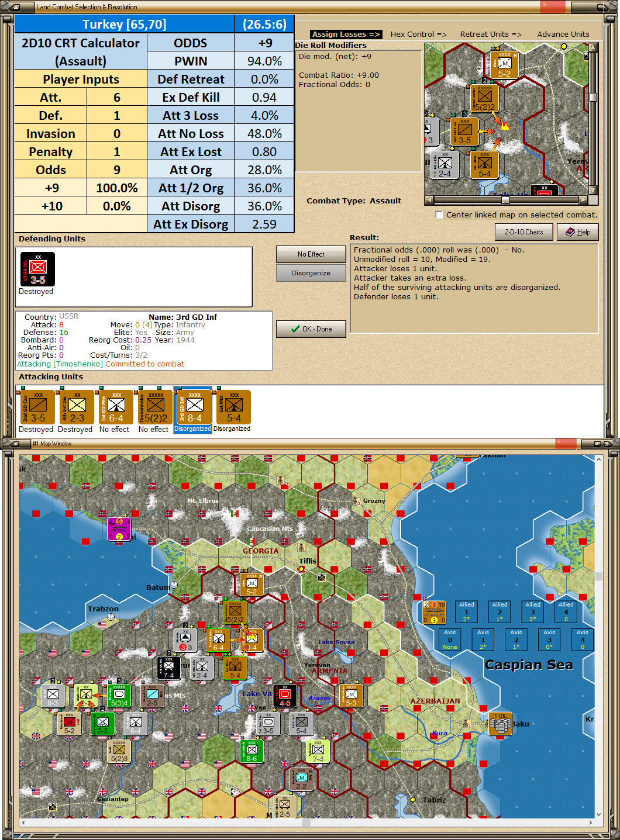Select Timoshenko 5(2)2 in Attacking Units list
Image resolution: width=620 pixels, height=840 pixels.
click(x=155, y=407)
